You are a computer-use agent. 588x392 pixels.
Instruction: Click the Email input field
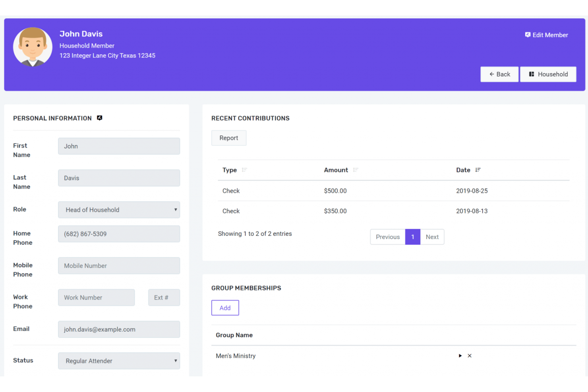[119, 329]
